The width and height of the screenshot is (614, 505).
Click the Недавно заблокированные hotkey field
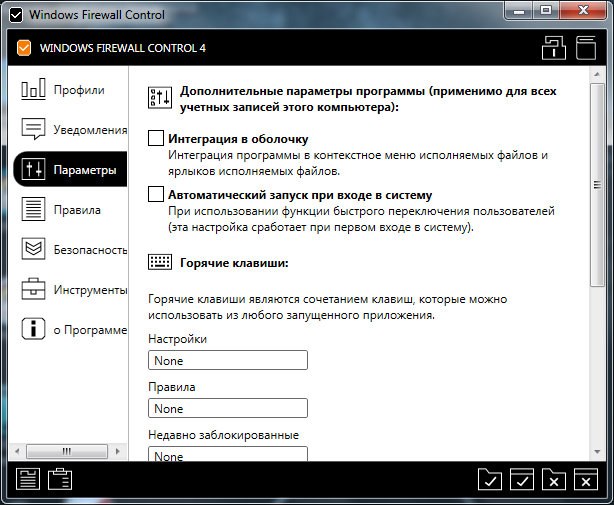point(228,454)
